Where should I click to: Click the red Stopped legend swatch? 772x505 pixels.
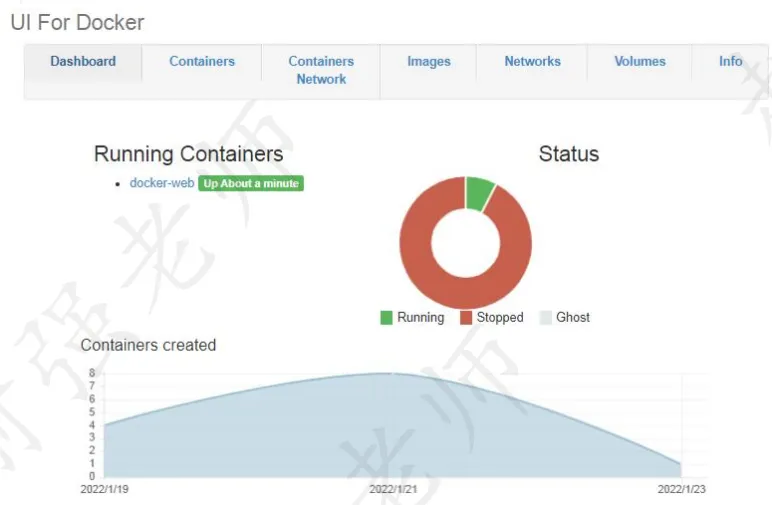(466, 317)
